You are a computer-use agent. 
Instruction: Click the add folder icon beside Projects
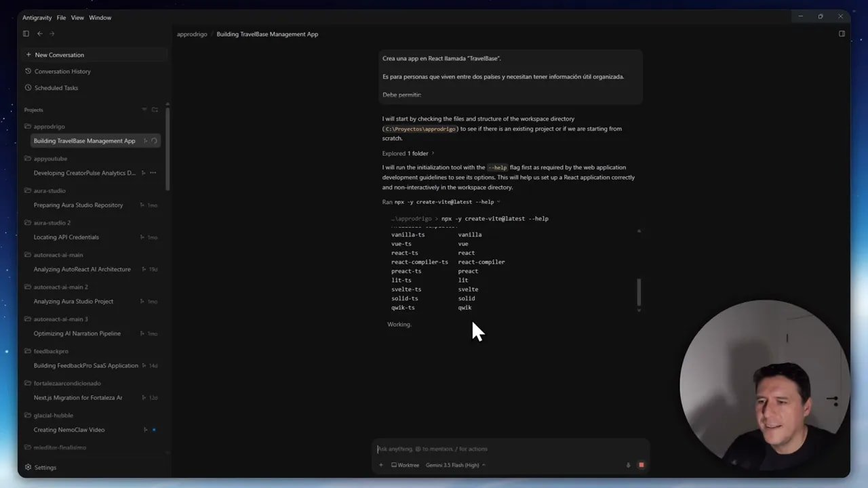(155, 110)
